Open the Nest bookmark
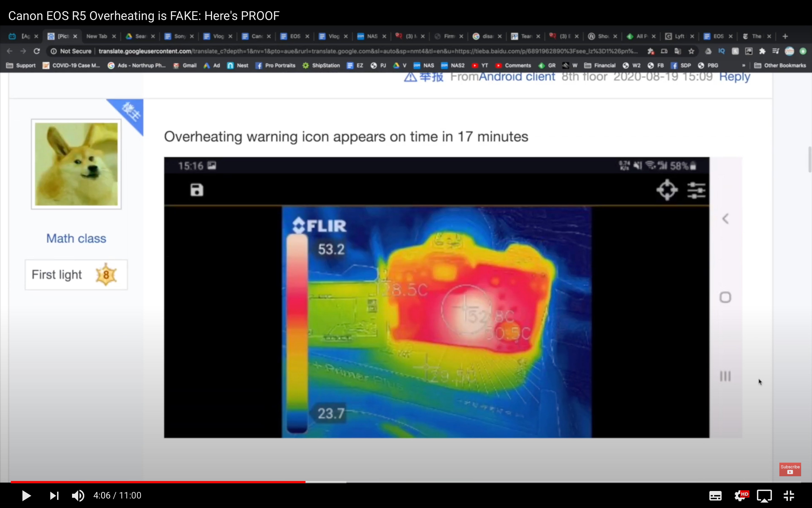The height and width of the screenshot is (508, 812). pos(238,66)
